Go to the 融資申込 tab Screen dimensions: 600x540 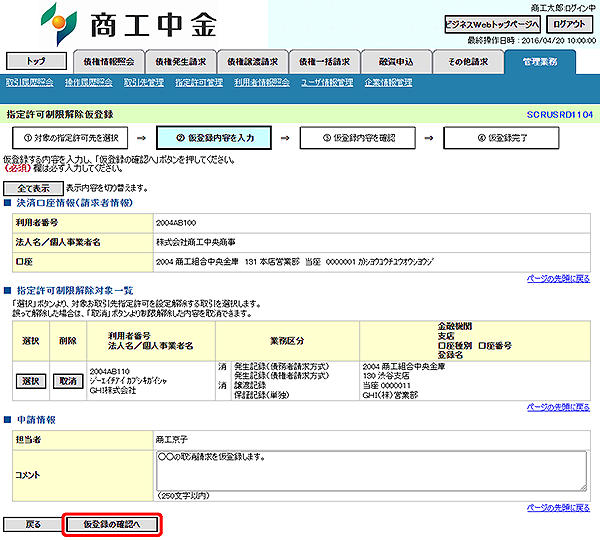pyautogui.click(x=396, y=62)
